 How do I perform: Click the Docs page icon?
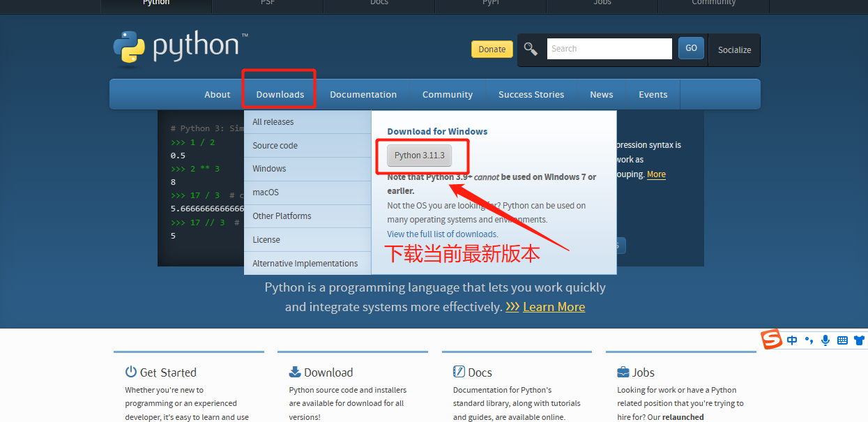click(x=459, y=372)
